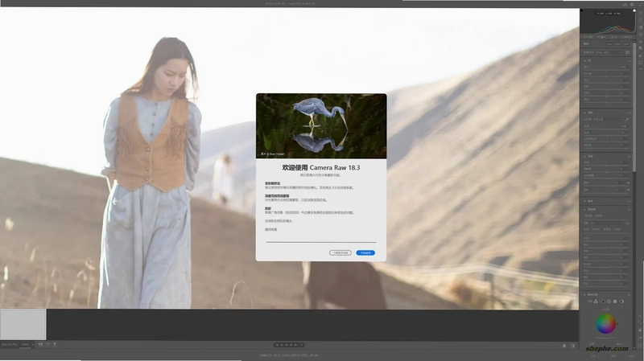The width and height of the screenshot is (644, 361).
Task: Select the Midtones color grading wheel mode
Action: (609, 302)
